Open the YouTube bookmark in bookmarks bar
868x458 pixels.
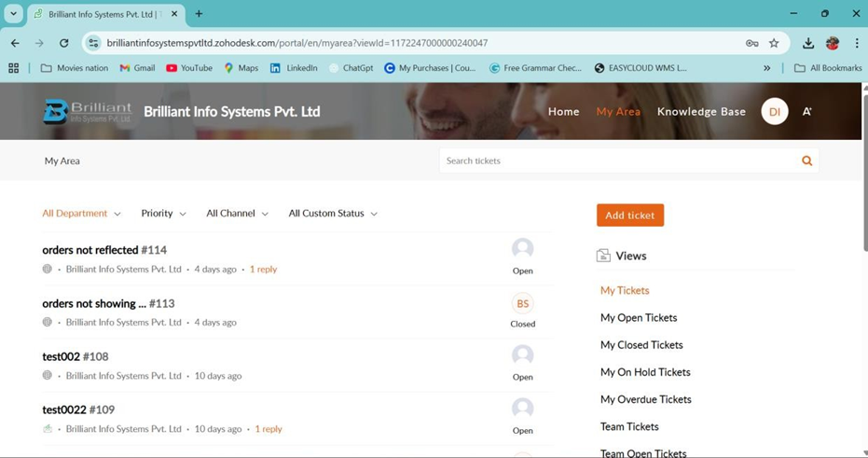[189, 68]
